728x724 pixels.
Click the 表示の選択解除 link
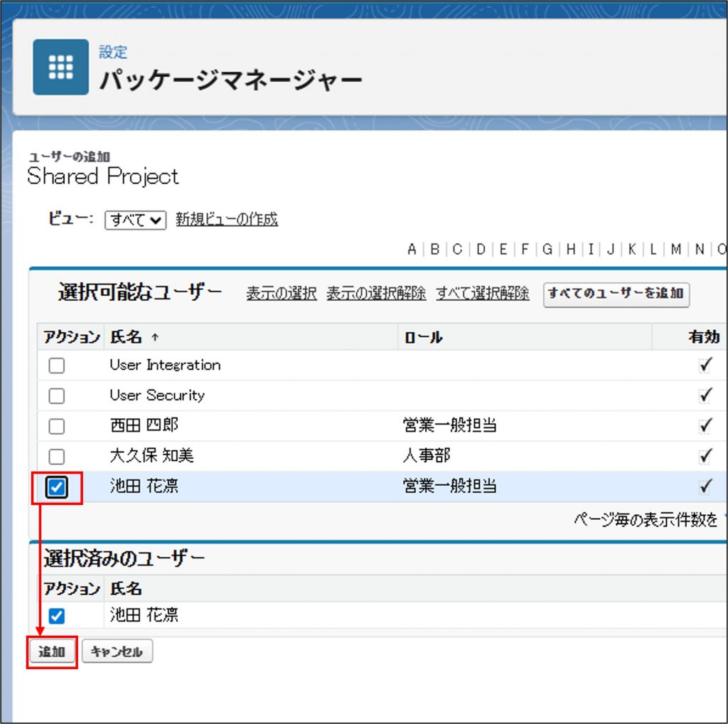(376, 293)
